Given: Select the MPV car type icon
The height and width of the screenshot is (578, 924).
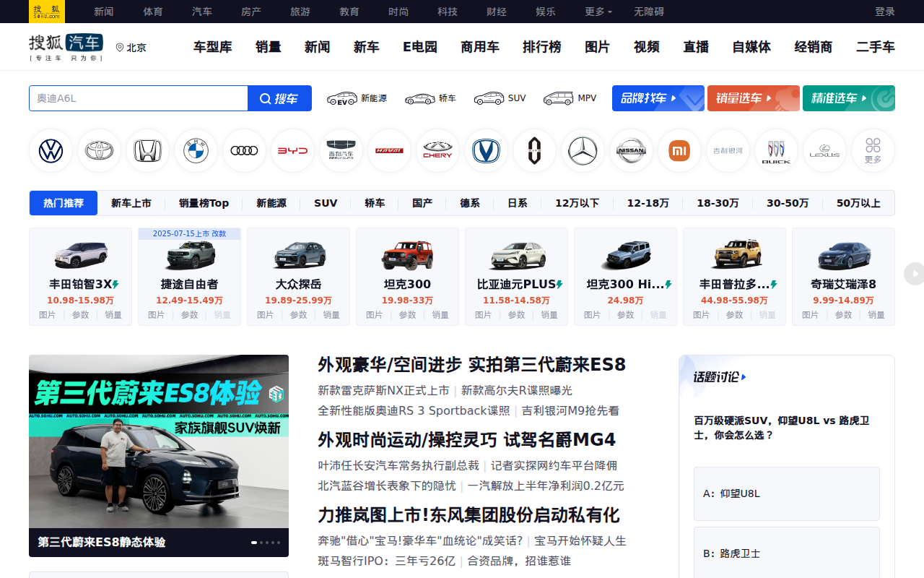Looking at the screenshot, I should tap(570, 98).
